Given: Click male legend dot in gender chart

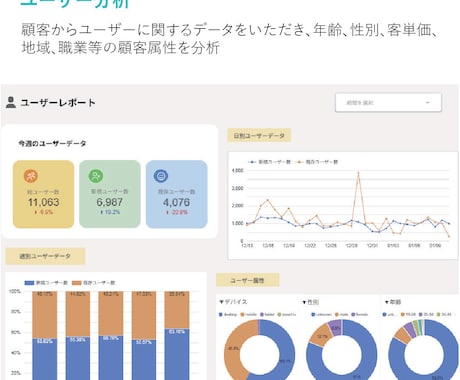Looking at the screenshot, I should click(337, 314).
